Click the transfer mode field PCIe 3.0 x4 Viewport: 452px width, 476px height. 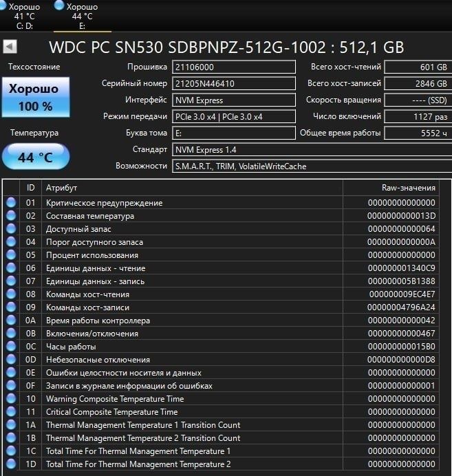(x=234, y=116)
